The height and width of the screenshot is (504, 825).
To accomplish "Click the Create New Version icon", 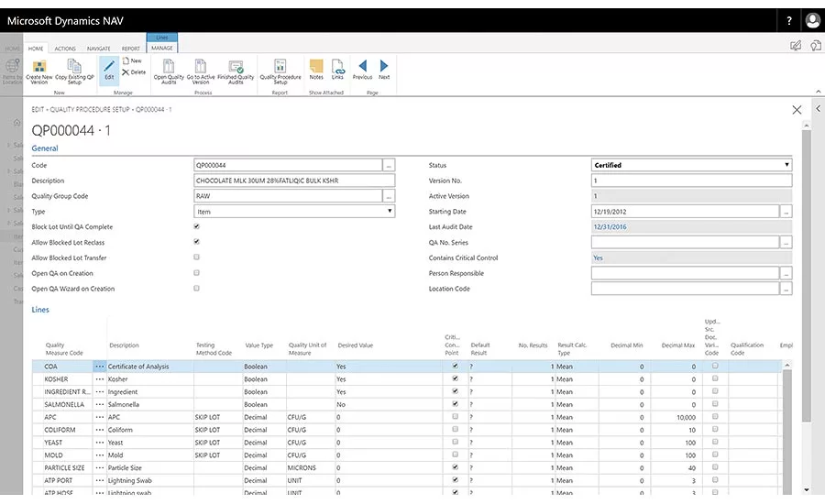I will [38, 66].
